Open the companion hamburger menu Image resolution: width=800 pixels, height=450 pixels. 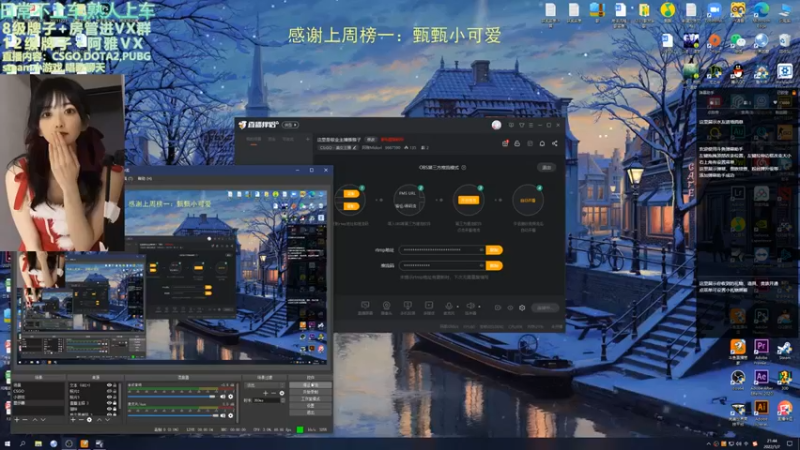click(531, 125)
